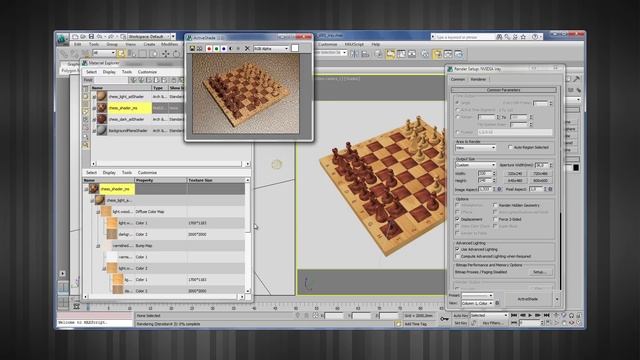Collapse the Common Parameters rollout
The height and width of the screenshot is (360, 640).
pyautogui.click(x=504, y=90)
